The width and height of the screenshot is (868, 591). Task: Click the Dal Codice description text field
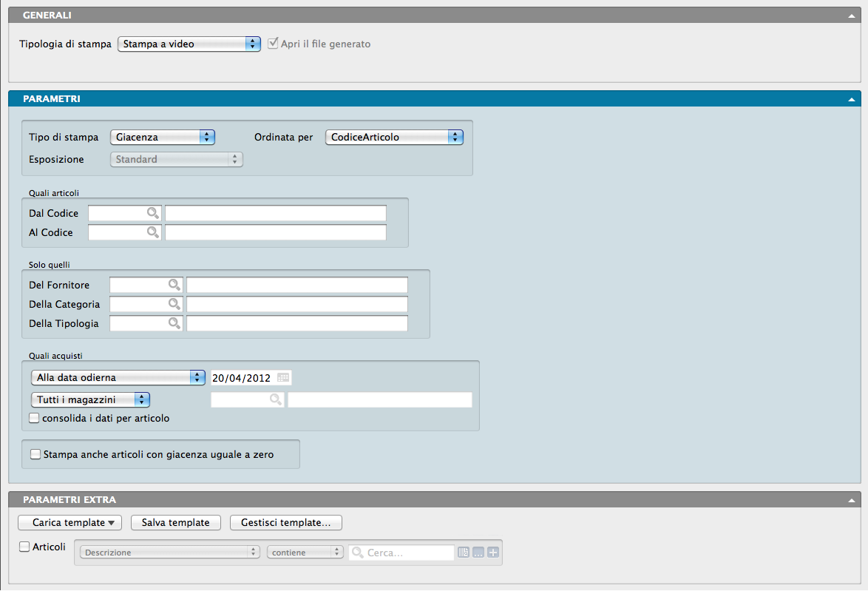(275, 213)
